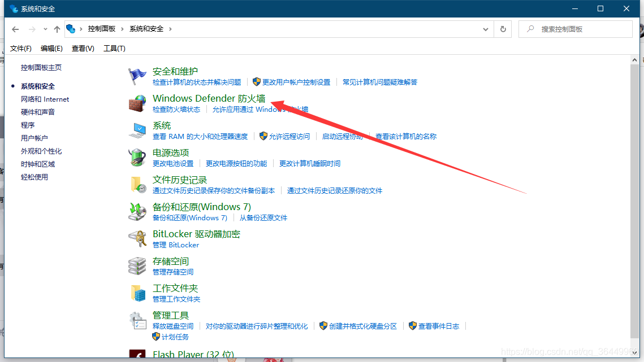Click the Administrative Tools gear checklist icon
Viewport: 644px width, 362px height.
pos(137,321)
